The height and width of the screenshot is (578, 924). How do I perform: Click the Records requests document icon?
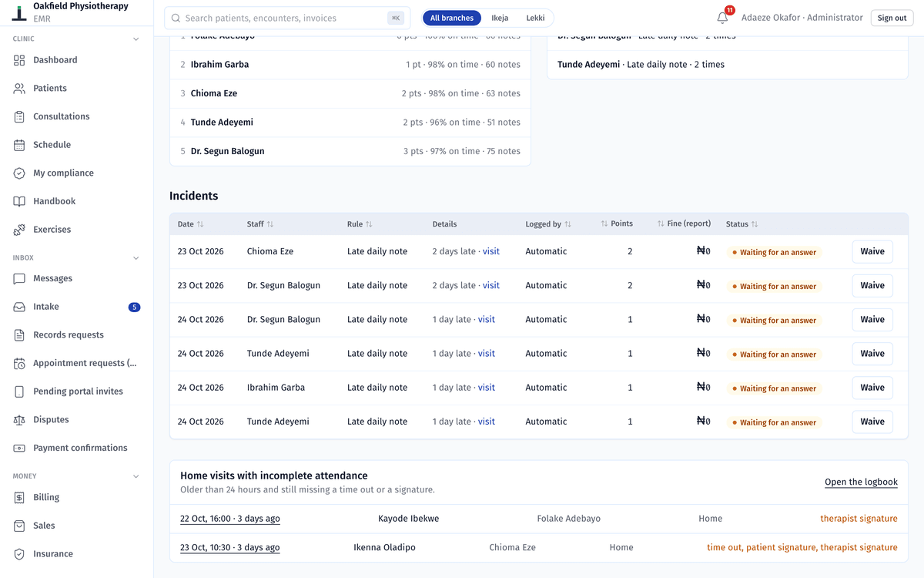[19, 335]
